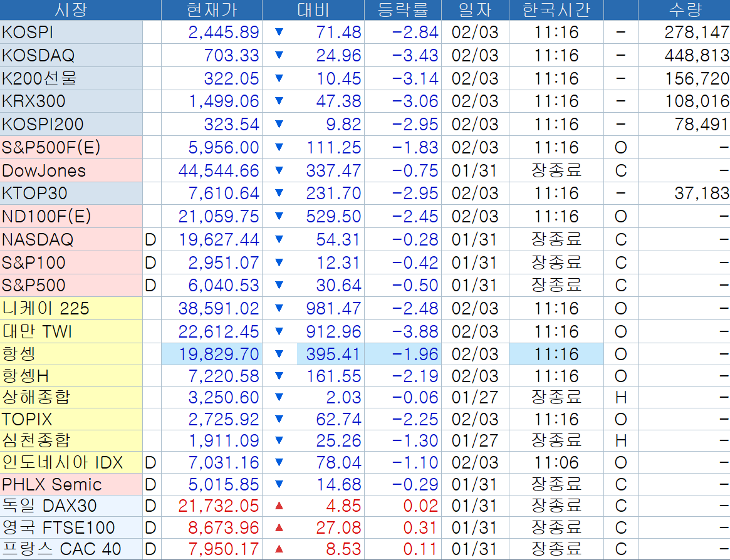Select the KOSDAQ market row name
Viewport: 730px width, 560px height.
(x=39, y=56)
